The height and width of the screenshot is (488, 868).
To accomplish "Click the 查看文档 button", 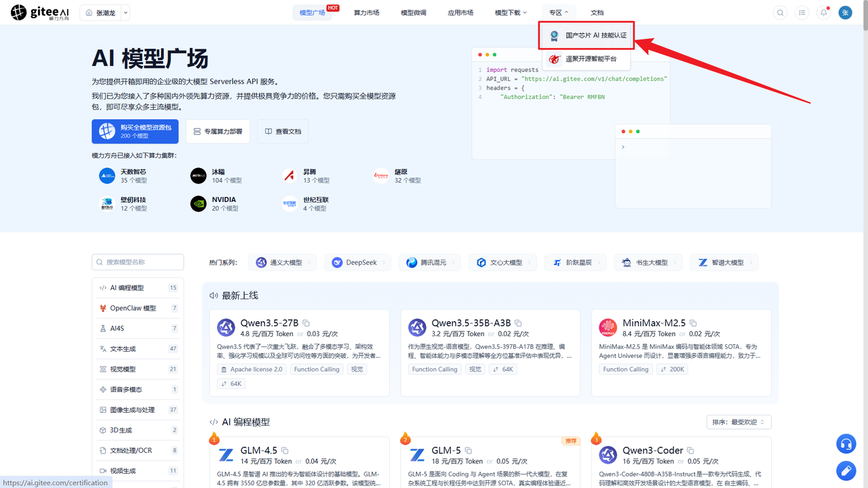I will click(283, 131).
